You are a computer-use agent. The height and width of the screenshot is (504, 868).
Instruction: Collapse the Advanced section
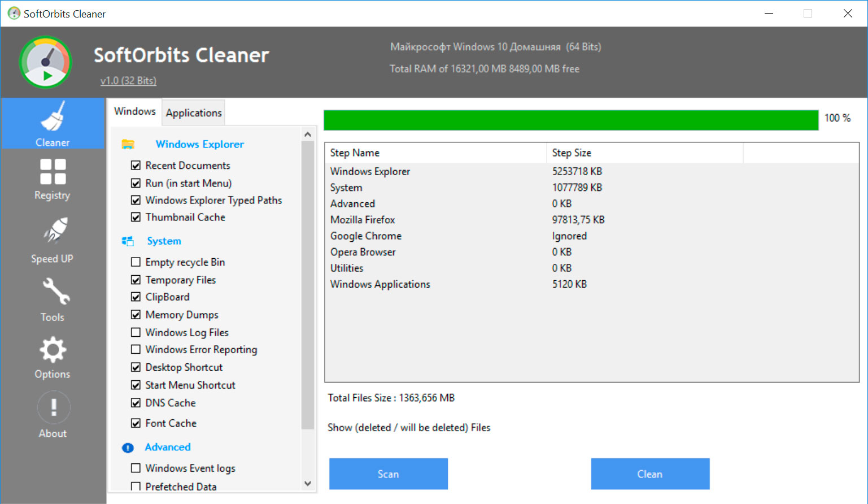point(168,447)
